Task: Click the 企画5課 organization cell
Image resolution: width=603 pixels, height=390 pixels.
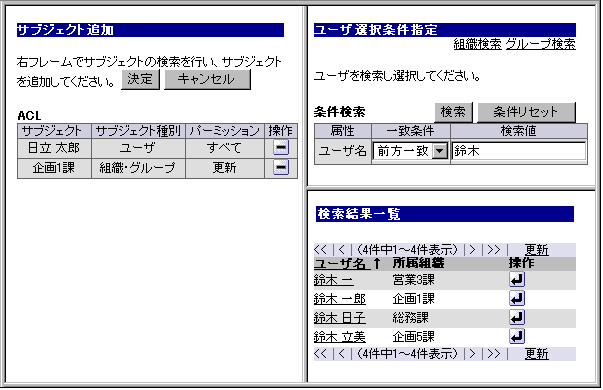Action: point(413,337)
